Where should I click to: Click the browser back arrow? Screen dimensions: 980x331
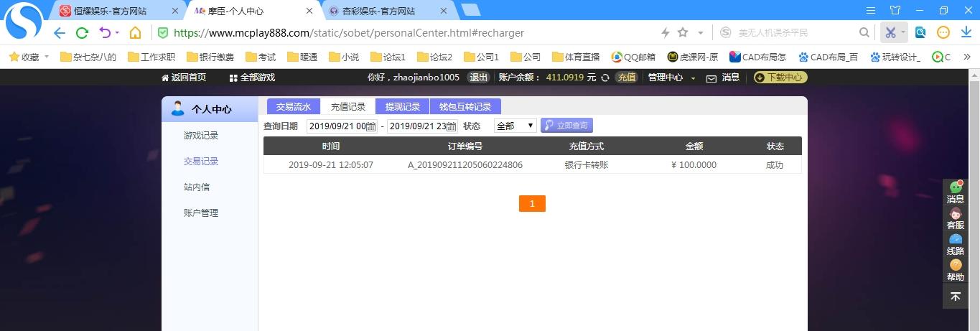click(x=60, y=33)
